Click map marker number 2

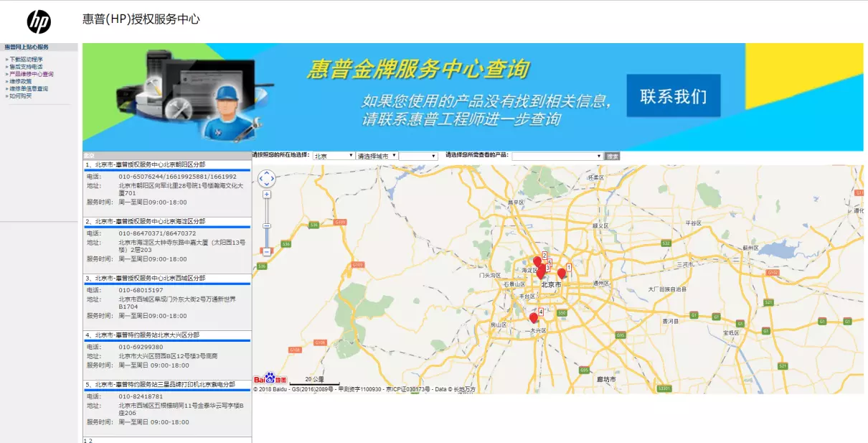point(537,261)
